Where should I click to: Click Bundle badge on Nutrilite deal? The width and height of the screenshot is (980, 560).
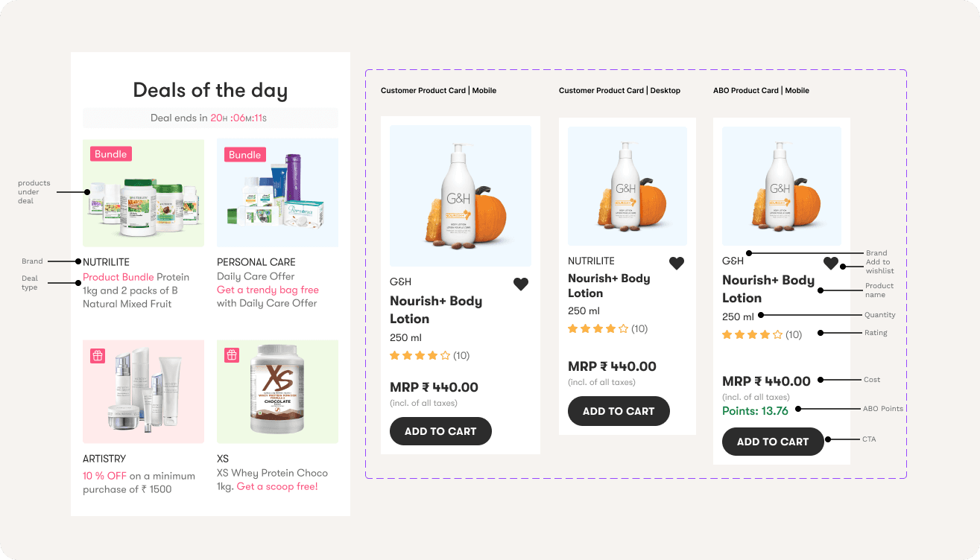pyautogui.click(x=111, y=154)
